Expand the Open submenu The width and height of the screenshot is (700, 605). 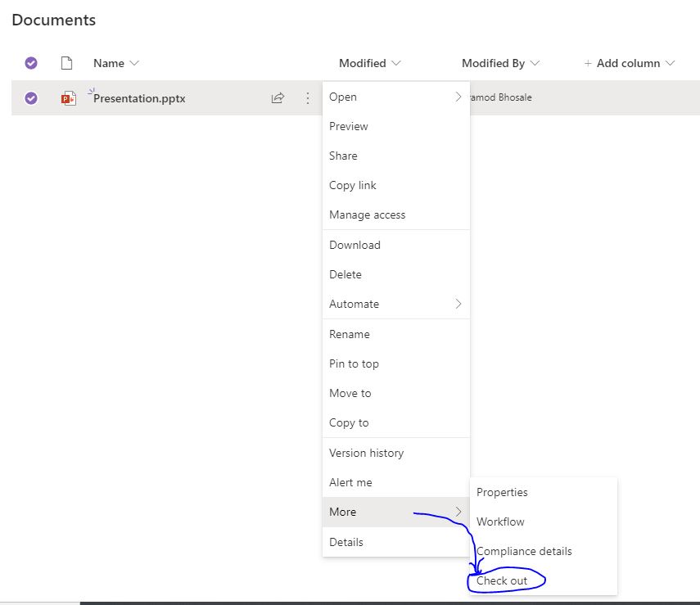tap(458, 96)
